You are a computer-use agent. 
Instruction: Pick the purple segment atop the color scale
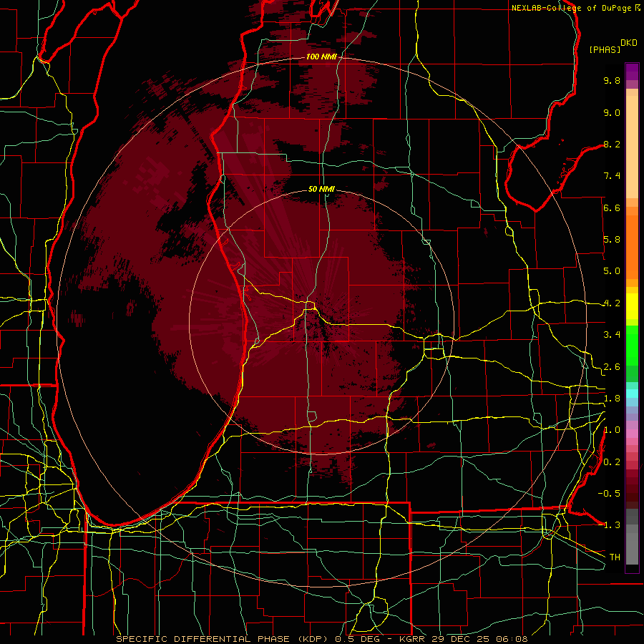click(632, 72)
